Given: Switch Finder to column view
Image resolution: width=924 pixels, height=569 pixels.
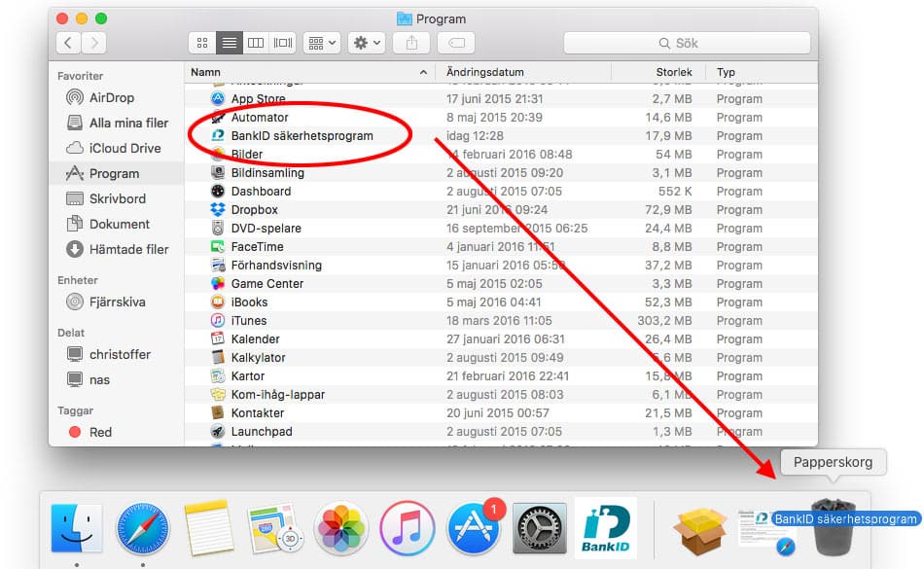Looking at the screenshot, I should coord(256,43).
